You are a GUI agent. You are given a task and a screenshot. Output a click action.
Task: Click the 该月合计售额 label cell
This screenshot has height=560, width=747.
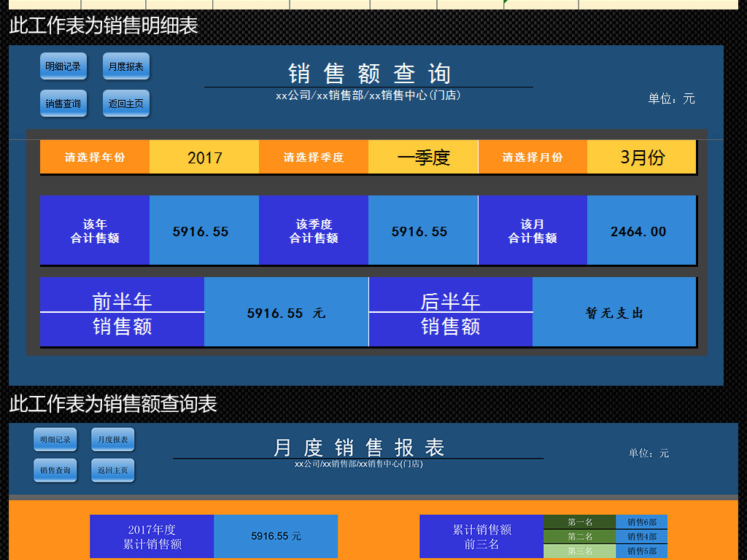(x=533, y=230)
